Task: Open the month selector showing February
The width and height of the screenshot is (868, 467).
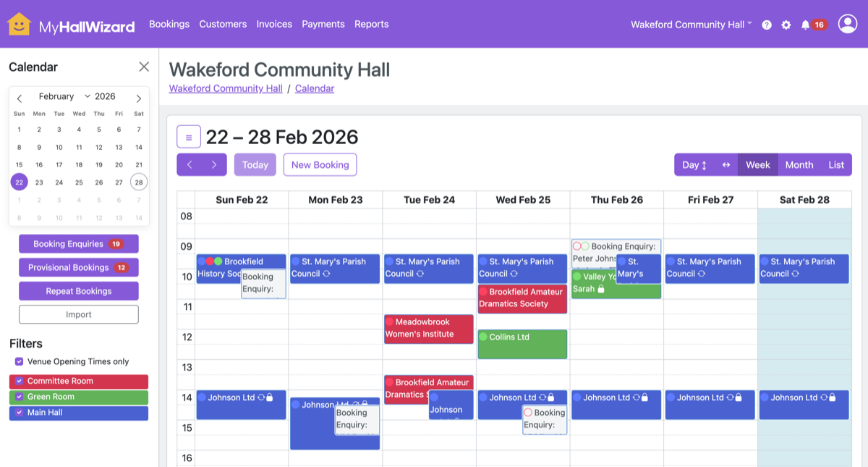Action: tap(59, 96)
